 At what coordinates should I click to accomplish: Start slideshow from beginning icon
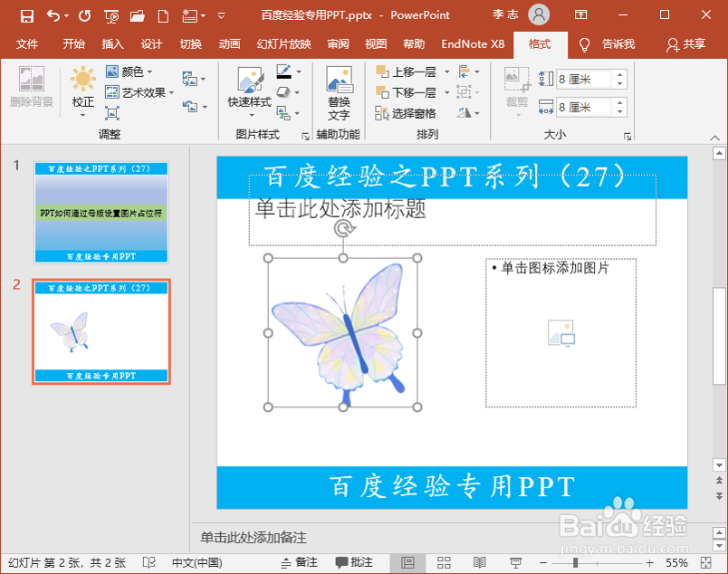pyautogui.click(x=111, y=16)
